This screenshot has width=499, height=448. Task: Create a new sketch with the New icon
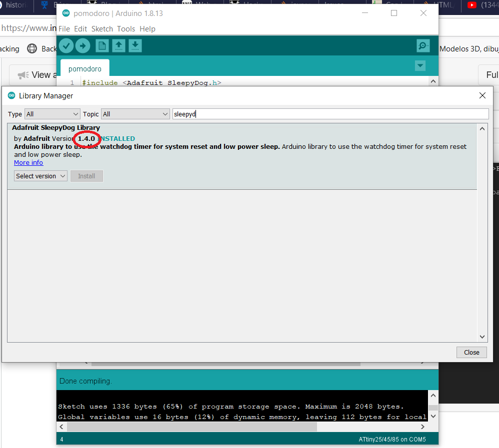(x=102, y=46)
